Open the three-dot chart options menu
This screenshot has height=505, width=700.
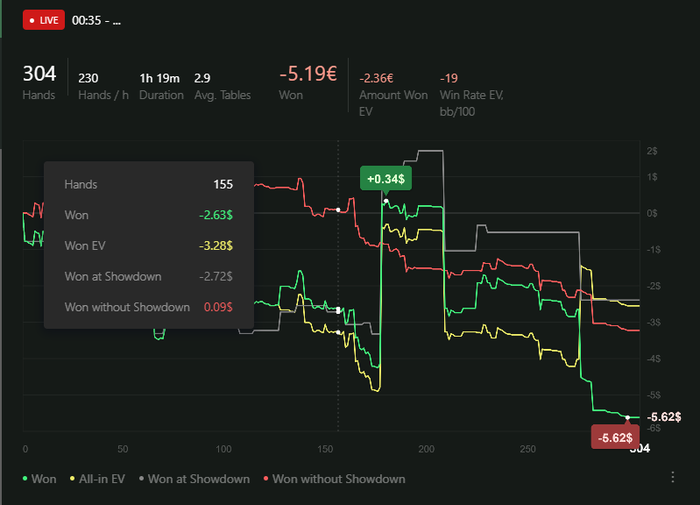(x=673, y=479)
